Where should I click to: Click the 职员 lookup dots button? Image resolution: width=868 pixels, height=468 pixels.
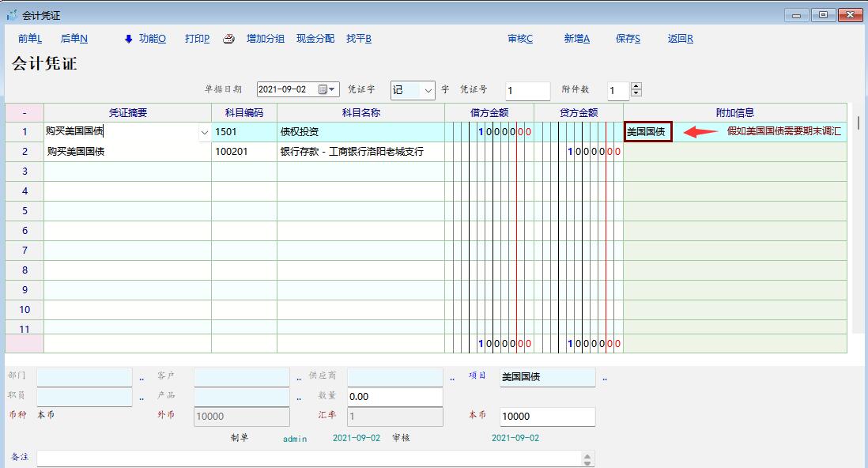pos(142,398)
